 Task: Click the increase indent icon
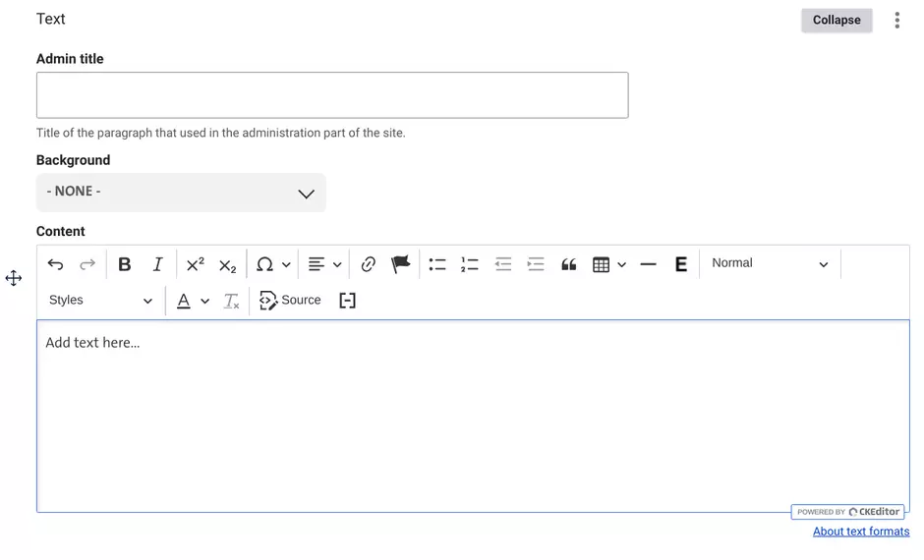pos(535,264)
